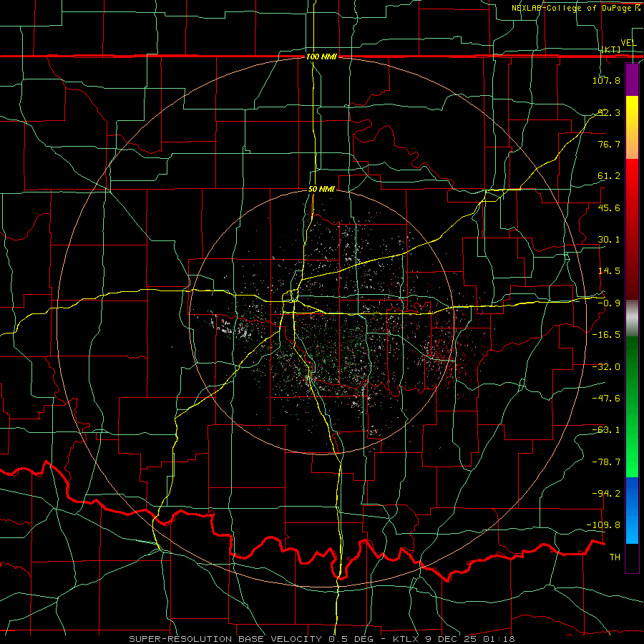This screenshot has height=644, width=644.
Task: Click the TH label beside the color bar
Action: click(x=615, y=557)
